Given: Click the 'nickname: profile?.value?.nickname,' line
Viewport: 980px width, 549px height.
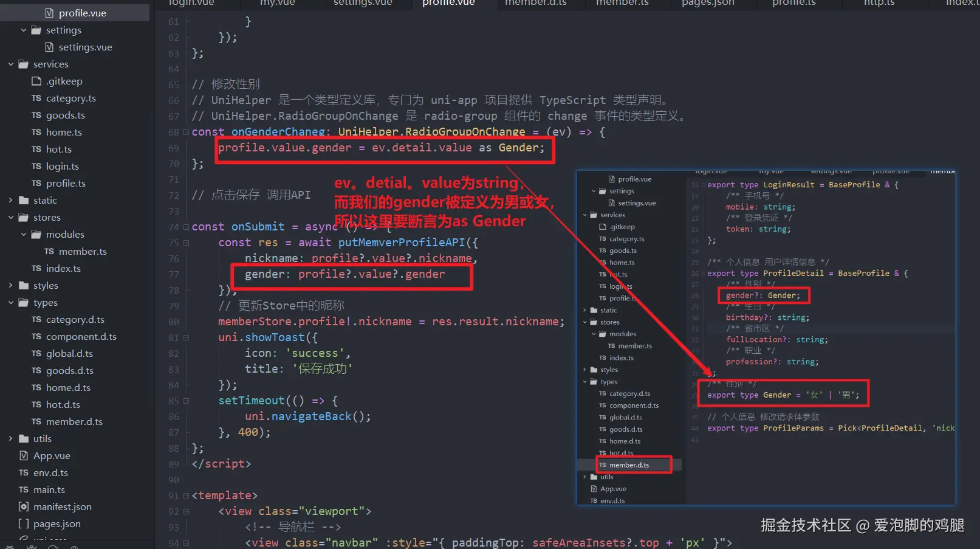Looking at the screenshot, I should pos(362,258).
